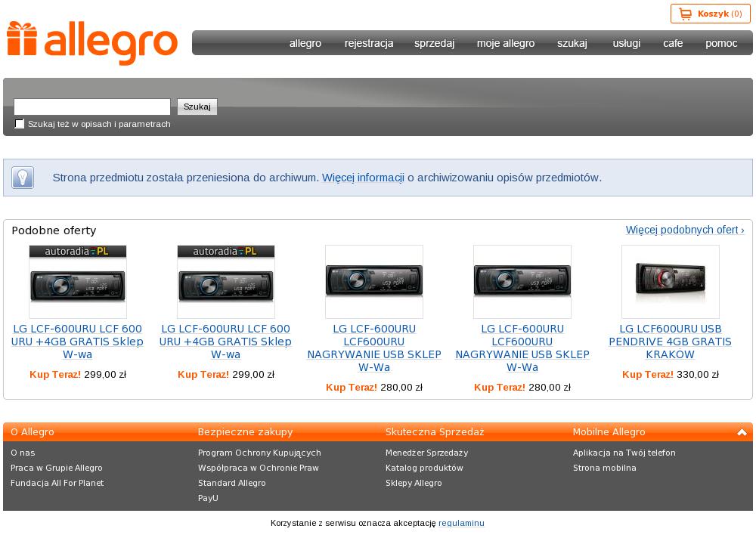This screenshot has width=756, height=538.
Task: Visit 'cafe' from the navigation bar
Action: [x=673, y=43]
